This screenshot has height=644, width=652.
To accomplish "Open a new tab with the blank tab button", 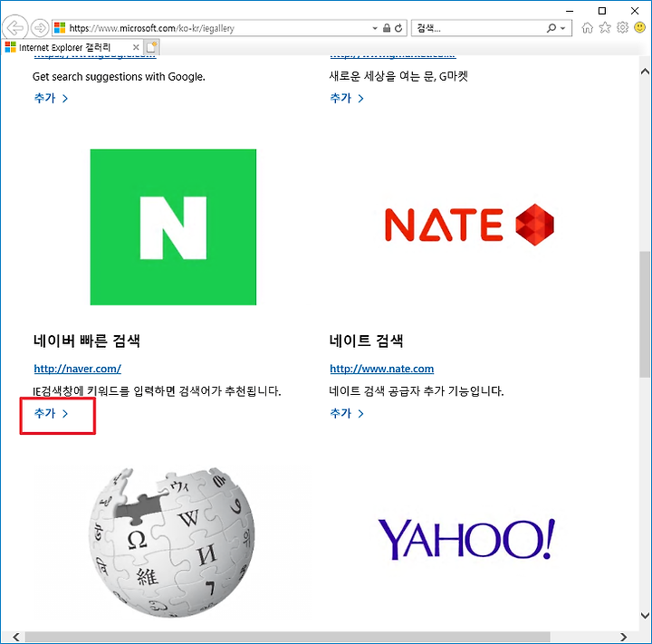I will [x=152, y=47].
